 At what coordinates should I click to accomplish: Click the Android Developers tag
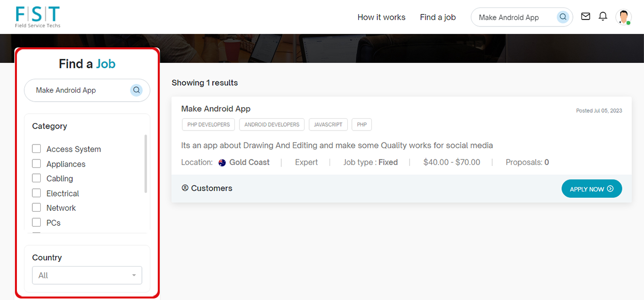(272, 125)
